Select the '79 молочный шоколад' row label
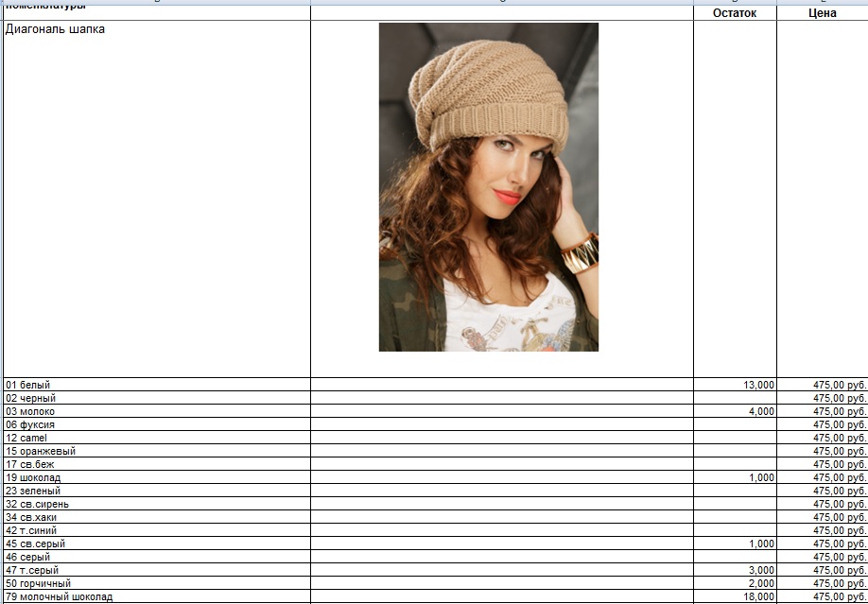The image size is (868, 604). [60, 597]
